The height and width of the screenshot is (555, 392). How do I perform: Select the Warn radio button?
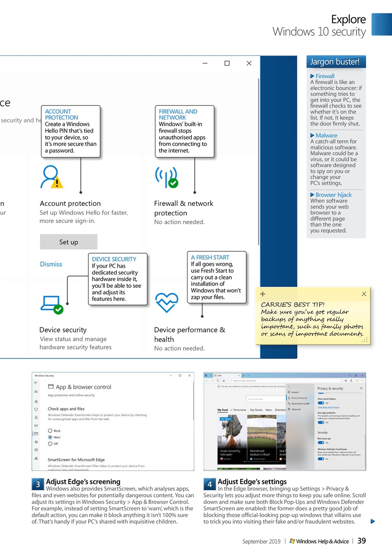50,437
